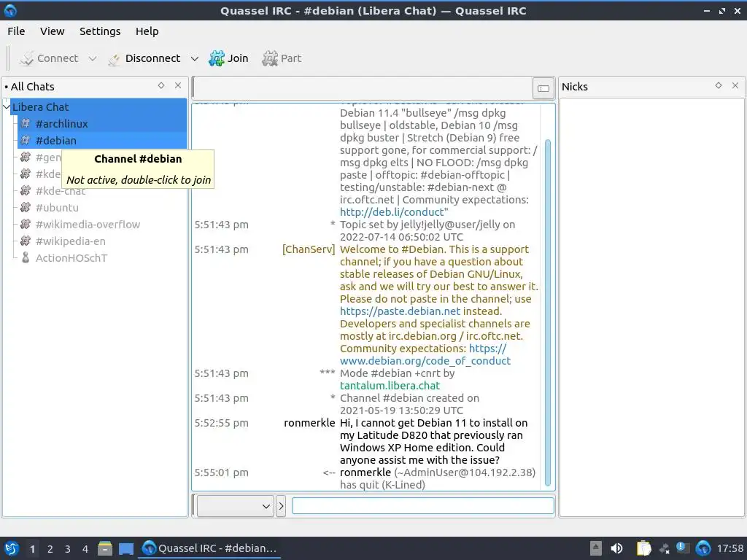
Task: Open the Help menu
Action: pos(147,31)
